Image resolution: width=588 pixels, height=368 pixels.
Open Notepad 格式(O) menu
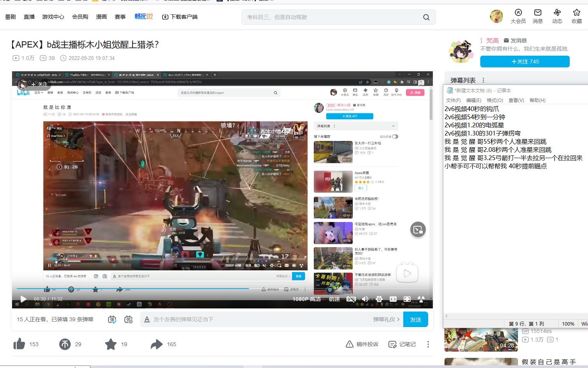495,100
